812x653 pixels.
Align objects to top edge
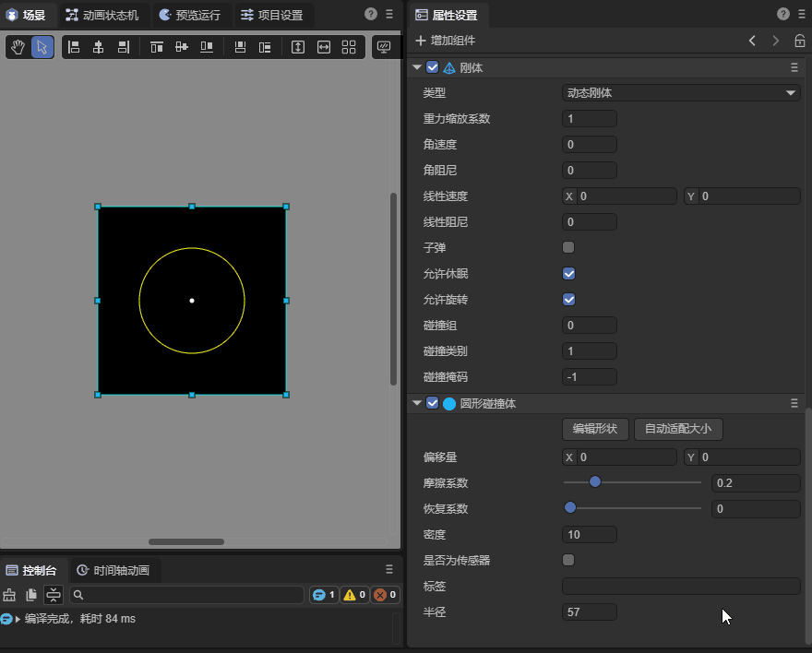[x=157, y=47]
